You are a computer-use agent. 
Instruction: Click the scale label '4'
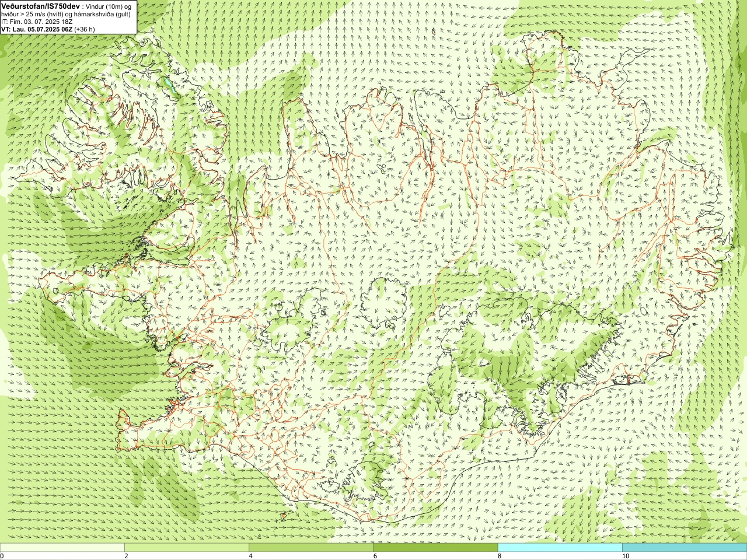point(250,556)
